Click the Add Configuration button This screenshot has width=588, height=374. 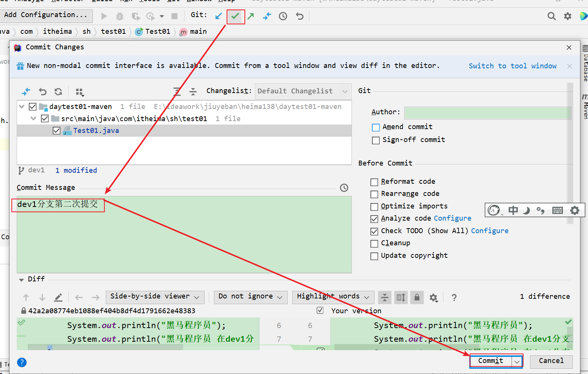(46, 15)
